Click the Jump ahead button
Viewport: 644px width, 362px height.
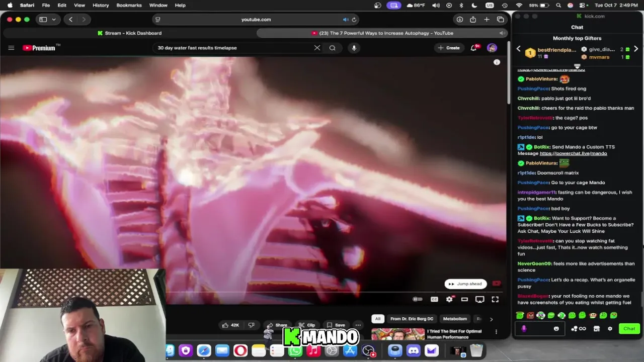pyautogui.click(x=465, y=284)
